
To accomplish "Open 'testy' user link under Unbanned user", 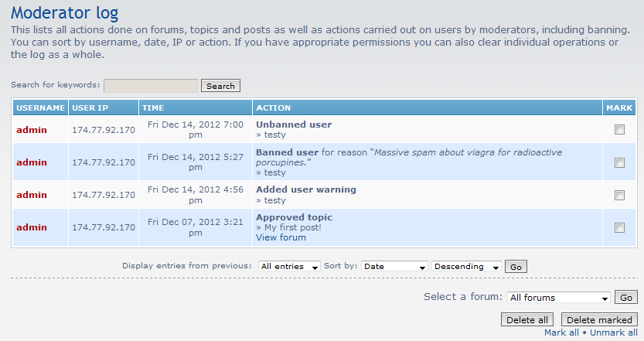I will [274, 135].
